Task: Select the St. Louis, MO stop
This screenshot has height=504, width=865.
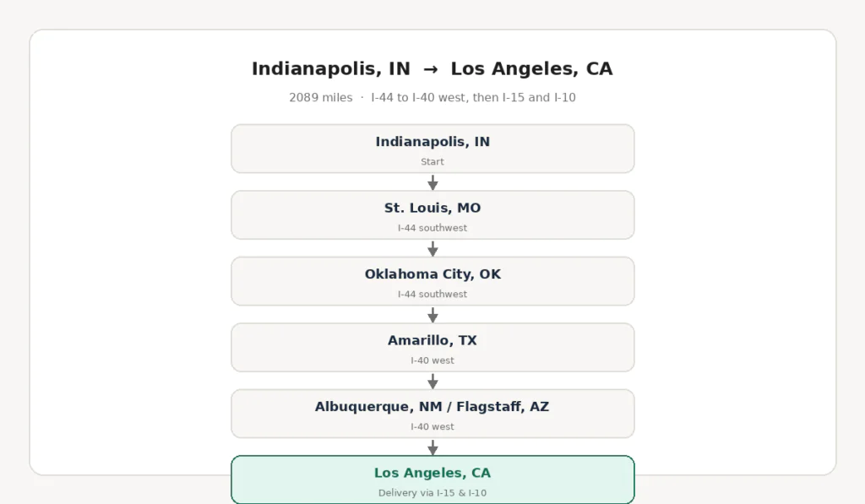Action: 432,215
